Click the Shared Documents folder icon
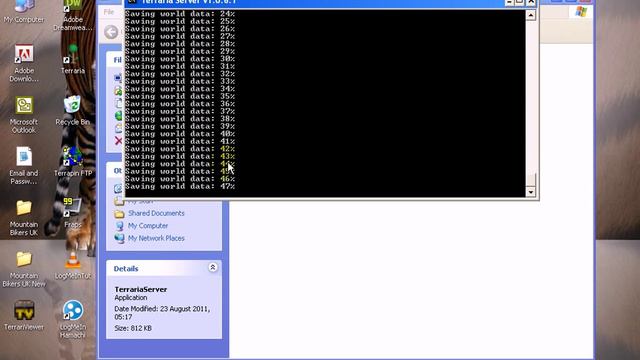This screenshot has height=360, width=640. (119, 213)
